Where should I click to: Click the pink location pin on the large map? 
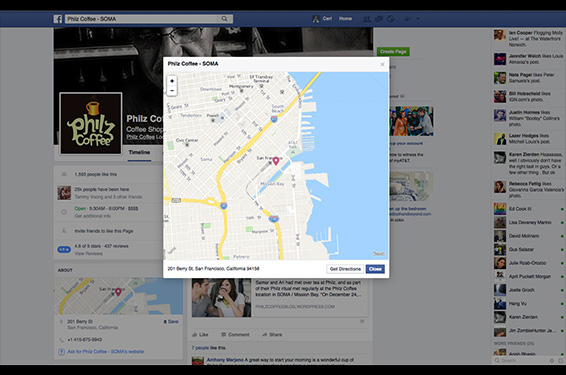(276, 161)
